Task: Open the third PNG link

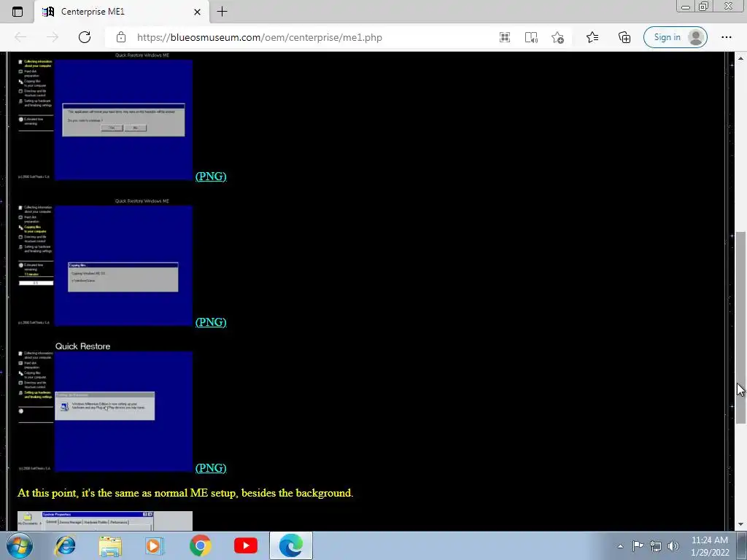Action: pos(211,467)
